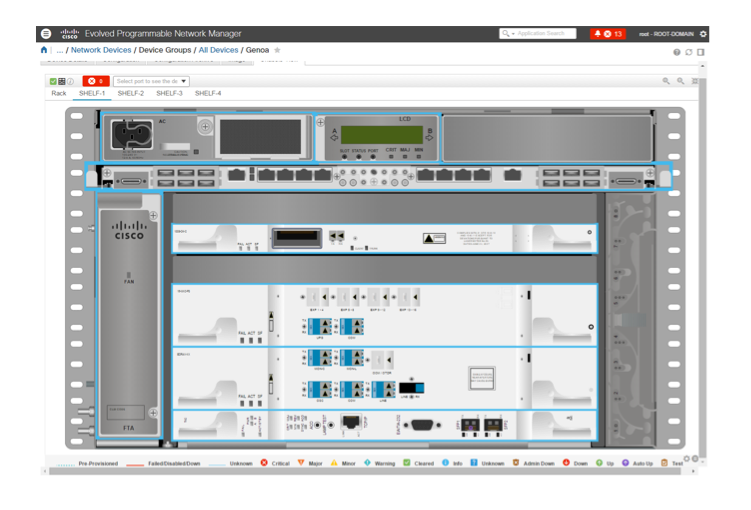Open the hamburger navigation menu
751x510 pixels.
(x=46, y=34)
